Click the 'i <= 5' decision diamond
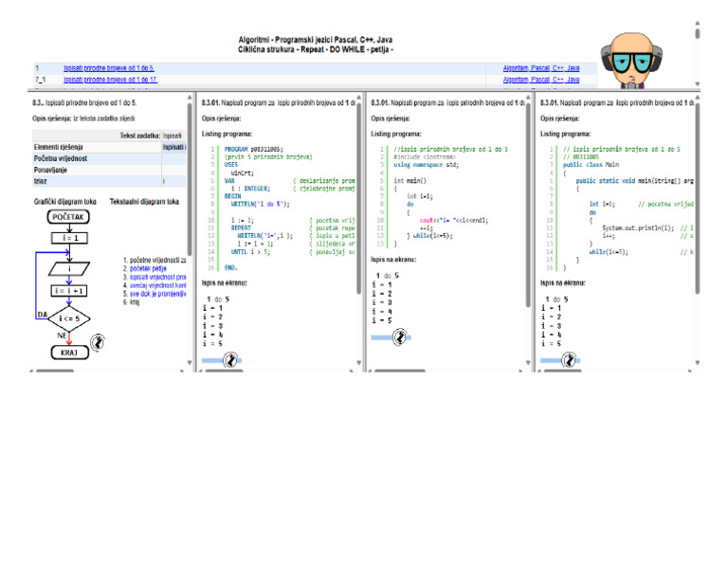The height and width of the screenshot is (563, 728). (69, 318)
